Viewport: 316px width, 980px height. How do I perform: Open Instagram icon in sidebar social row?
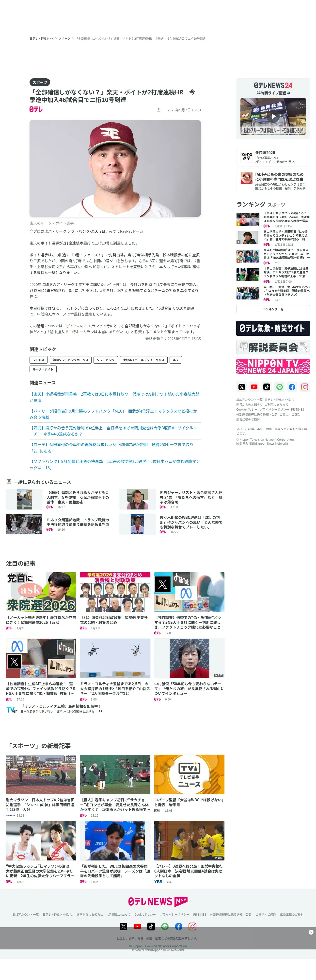coord(305,387)
